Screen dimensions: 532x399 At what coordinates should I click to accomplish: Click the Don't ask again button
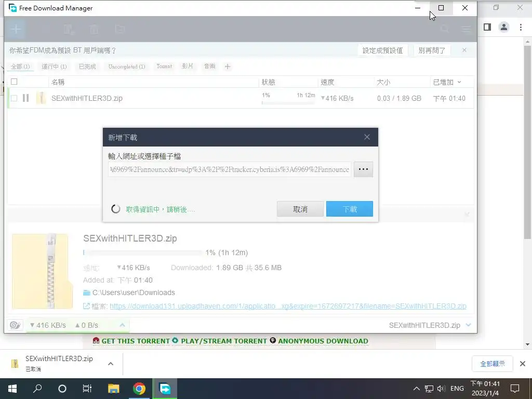click(432, 50)
